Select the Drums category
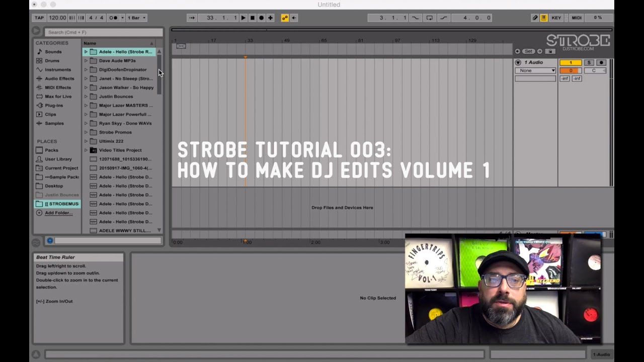The width and height of the screenshot is (644, 362). click(52, 61)
